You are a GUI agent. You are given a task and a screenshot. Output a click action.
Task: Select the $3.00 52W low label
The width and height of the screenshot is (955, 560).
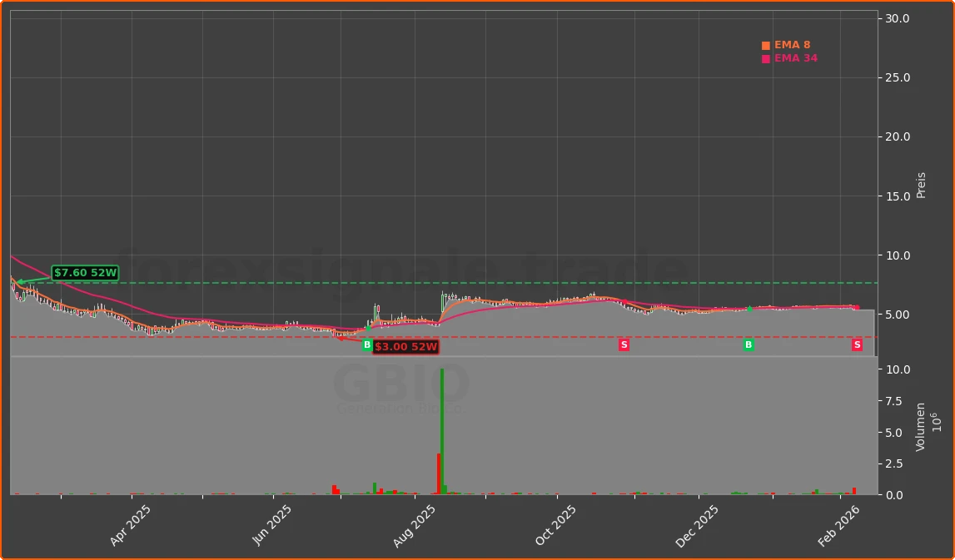pos(405,347)
